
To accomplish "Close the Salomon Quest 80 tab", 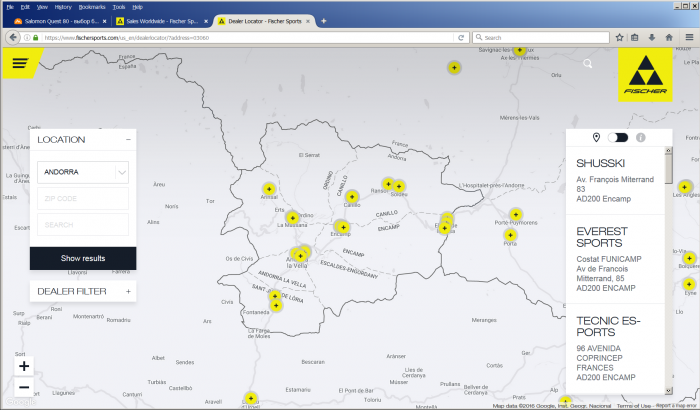I will pyautogui.click(x=104, y=21).
